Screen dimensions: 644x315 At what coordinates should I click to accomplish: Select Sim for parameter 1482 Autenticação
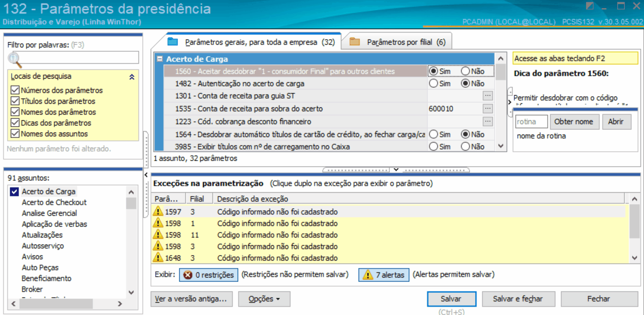pyautogui.click(x=433, y=83)
